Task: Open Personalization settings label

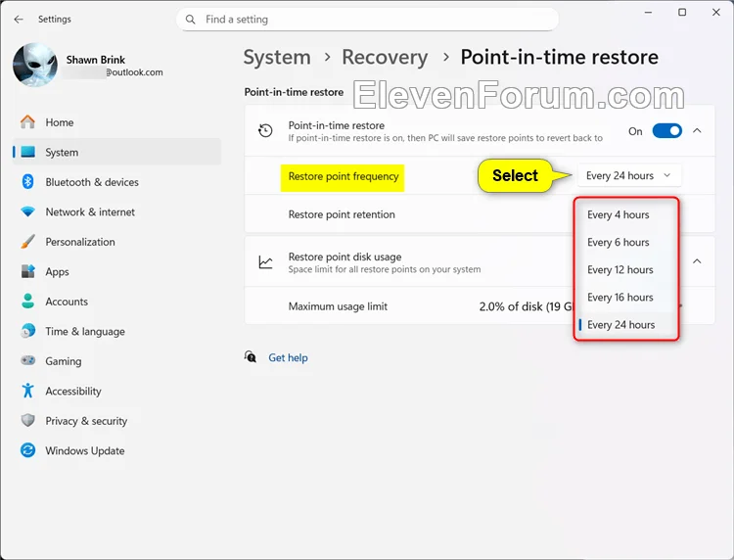Action: 80,242
